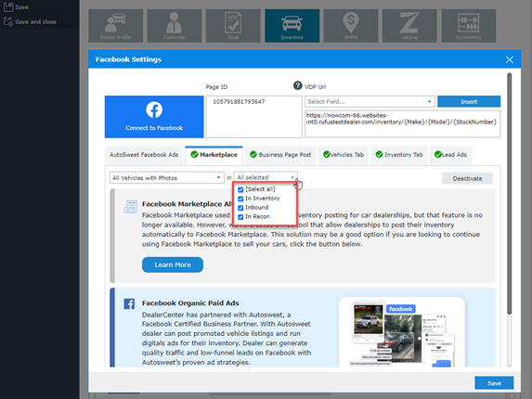Open the Dealer Profile module icon
Viewport: 532px width, 399px height.
click(x=116, y=26)
